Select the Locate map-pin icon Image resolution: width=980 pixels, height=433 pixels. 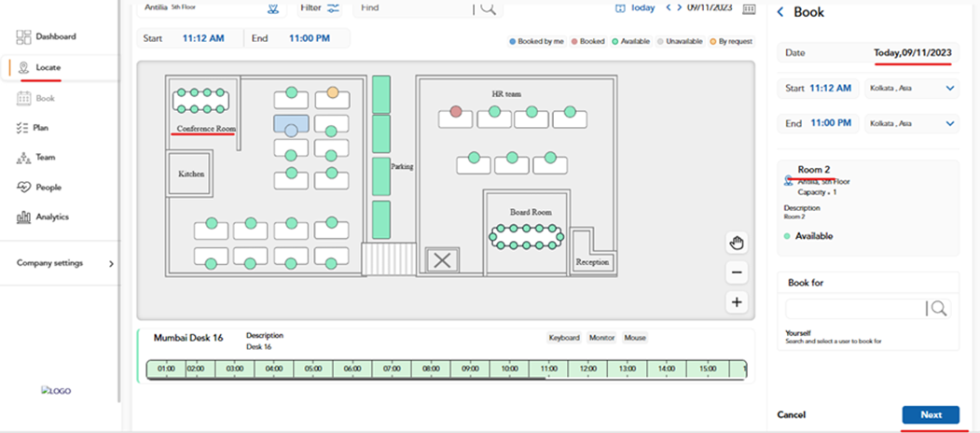tap(23, 67)
